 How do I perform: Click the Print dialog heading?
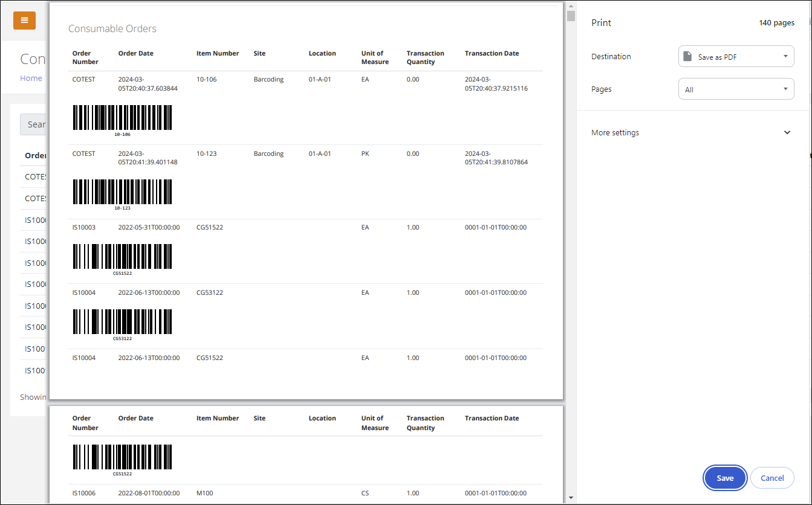click(x=601, y=23)
